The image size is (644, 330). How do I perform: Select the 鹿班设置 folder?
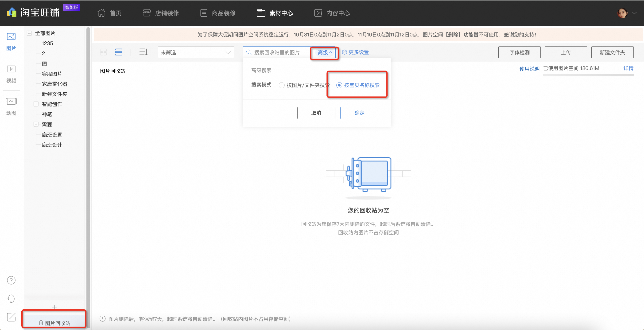52,135
